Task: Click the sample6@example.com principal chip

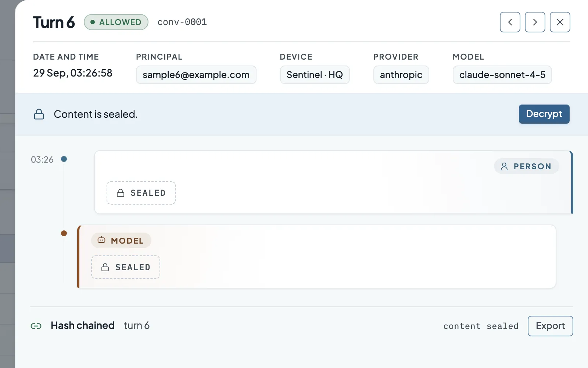Action: pos(196,75)
